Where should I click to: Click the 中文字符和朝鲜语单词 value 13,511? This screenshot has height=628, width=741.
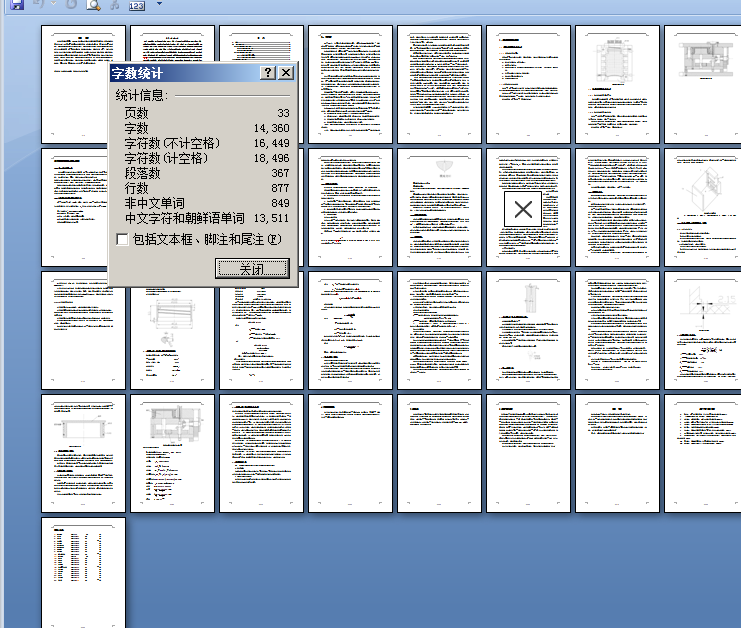pyautogui.click(x=271, y=218)
